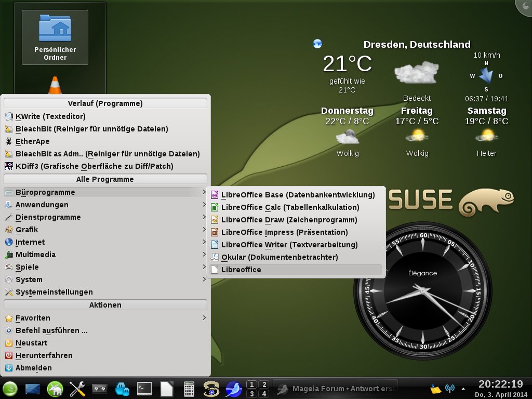Switch to virtual desktop 4

[x=264, y=394]
